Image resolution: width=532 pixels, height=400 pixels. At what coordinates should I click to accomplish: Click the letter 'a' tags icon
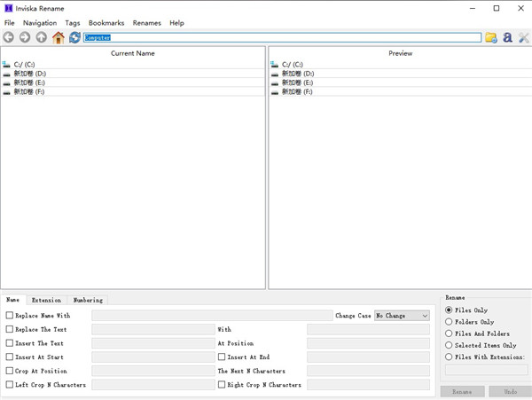click(x=507, y=37)
